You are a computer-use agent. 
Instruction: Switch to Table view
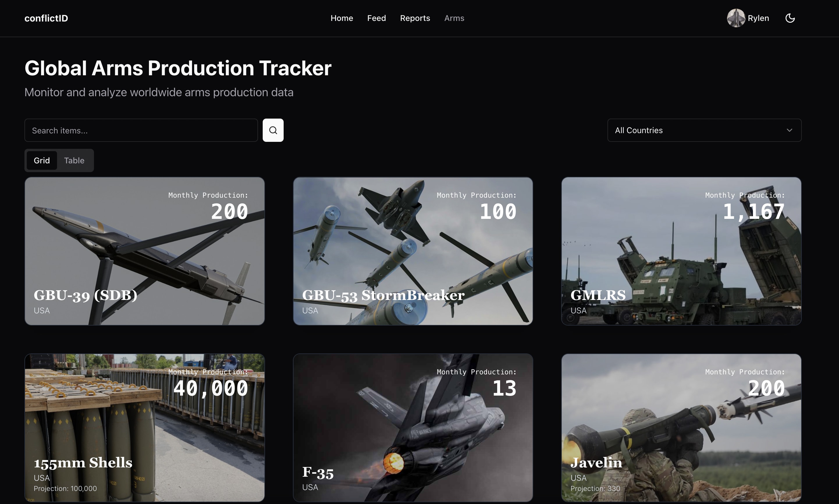click(74, 160)
